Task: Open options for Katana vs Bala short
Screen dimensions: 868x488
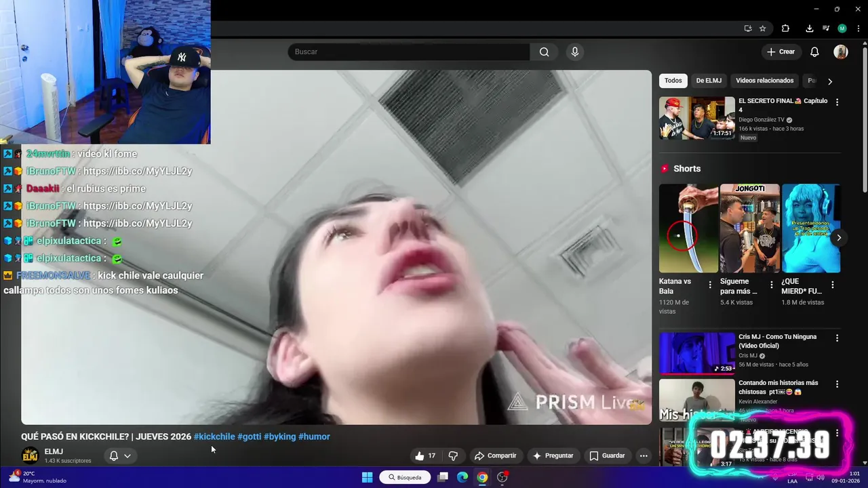Action: (710, 285)
